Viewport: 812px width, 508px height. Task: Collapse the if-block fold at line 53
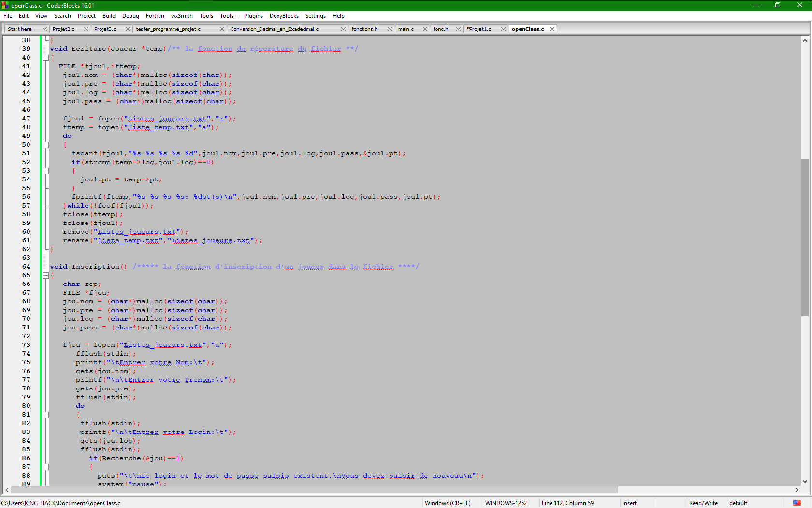(x=45, y=171)
